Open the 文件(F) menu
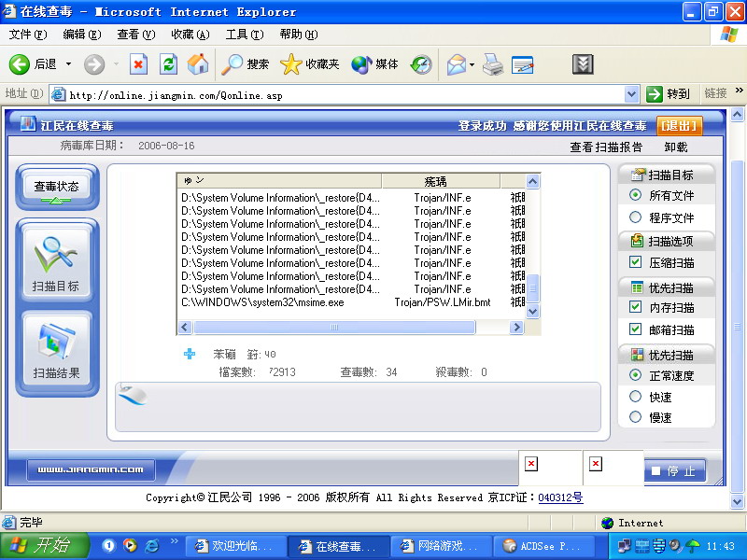This screenshot has height=560, width=747. point(28,35)
